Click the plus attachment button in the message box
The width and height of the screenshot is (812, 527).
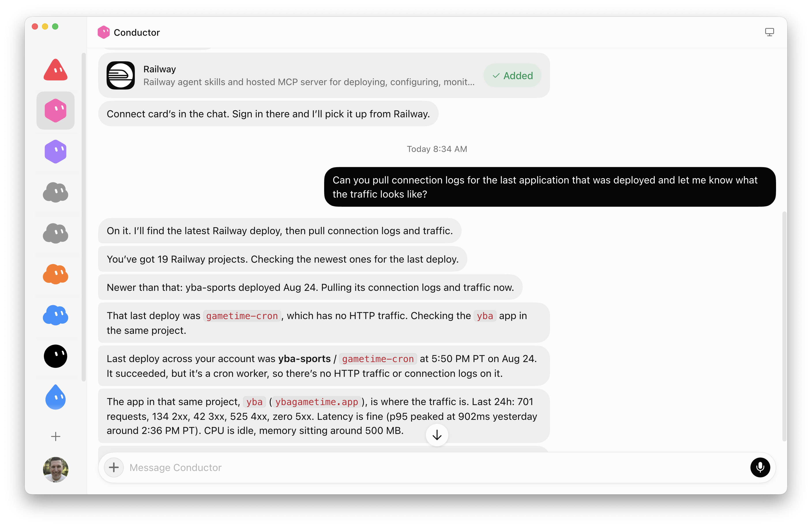point(114,467)
